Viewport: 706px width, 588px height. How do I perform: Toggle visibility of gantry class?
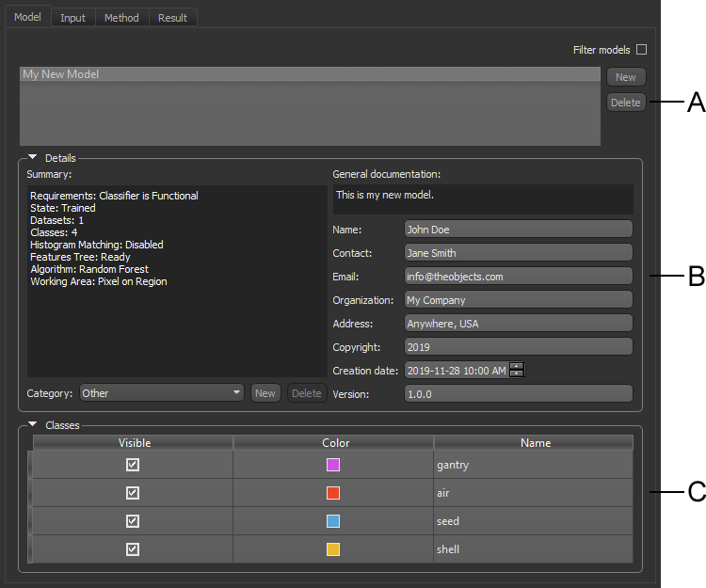pyautogui.click(x=133, y=465)
